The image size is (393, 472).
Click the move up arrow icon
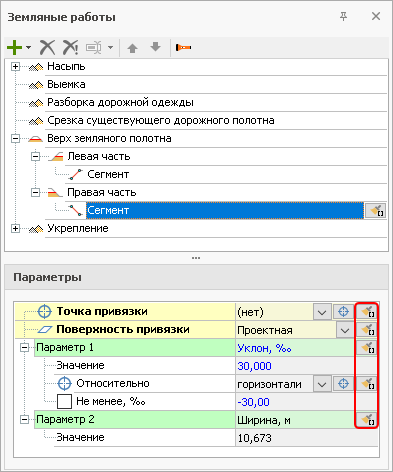pyautogui.click(x=133, y=48)
